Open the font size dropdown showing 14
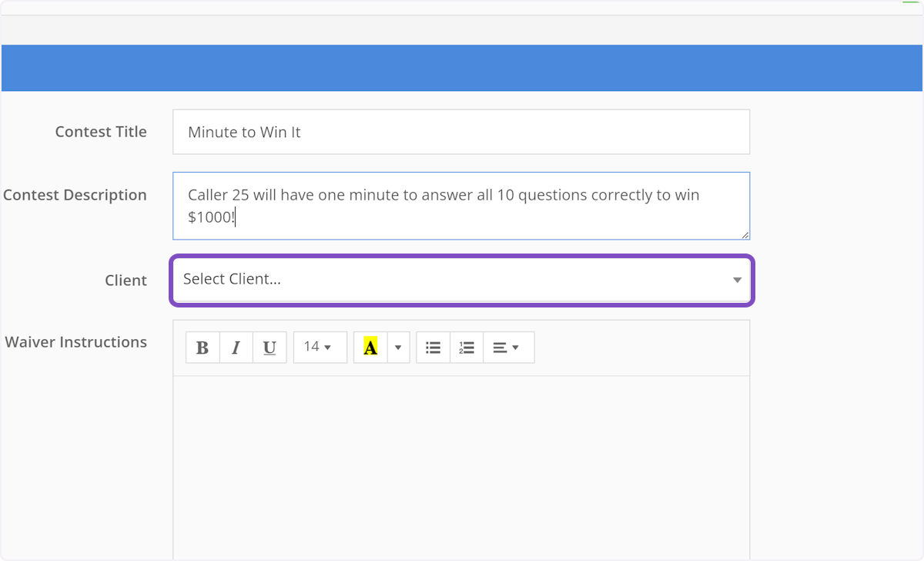The width and height of the screenshot is (924, 561). [x=320, y=347]
